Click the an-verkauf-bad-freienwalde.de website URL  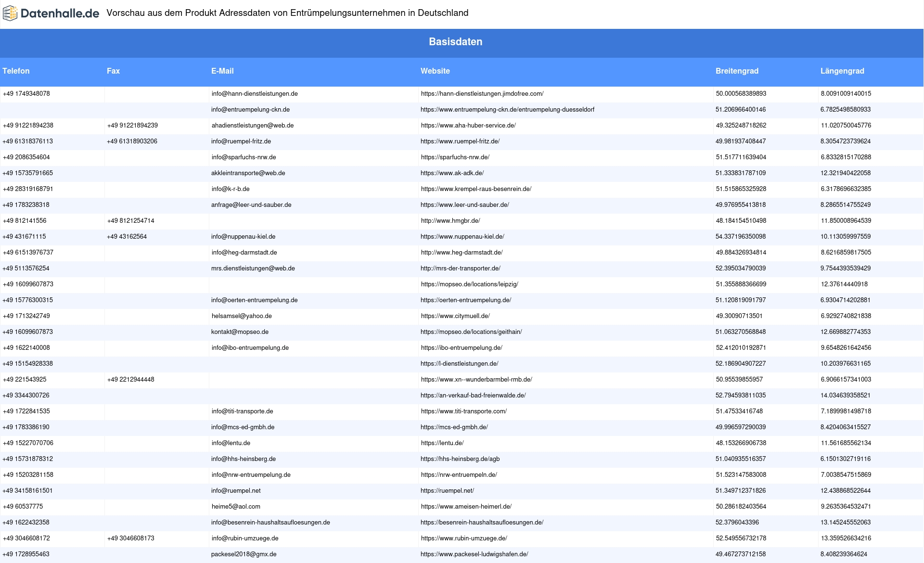(473, 396)
